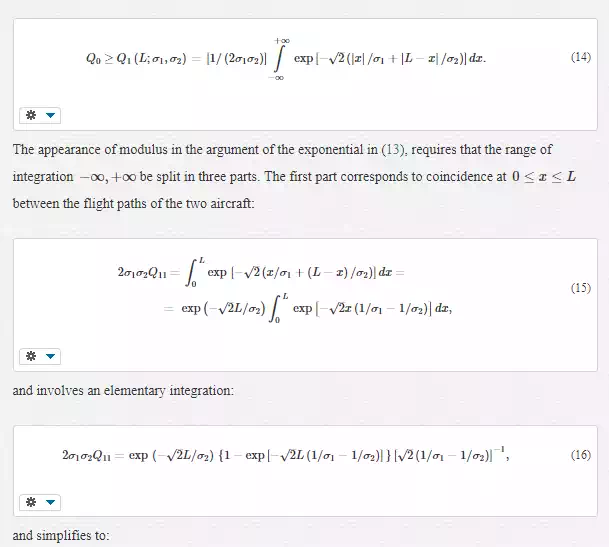Click equation number label (14)
Viewport: 609px width, 547px height.
[580, 58]
